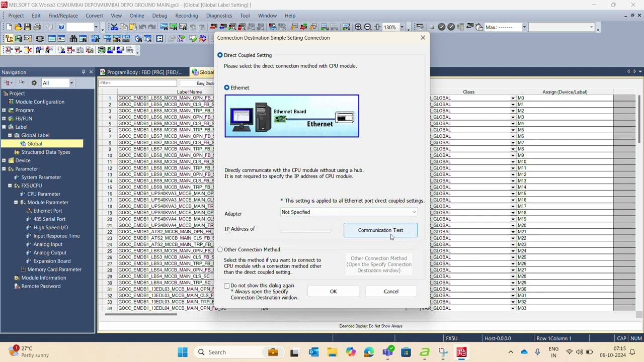Click the Module Configuration item icon
Viewport: 644px width, 362px height.
tap(11, 102)
